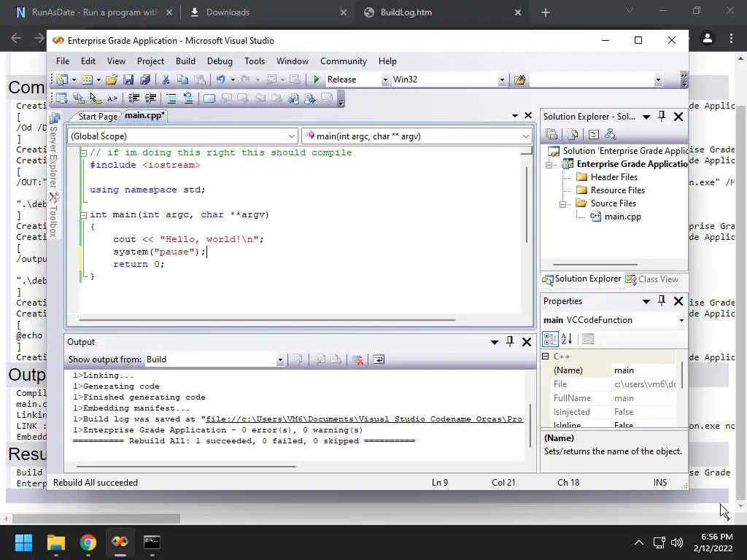Open the main VCCodeFunction object dropdown

tap(681, 321)
